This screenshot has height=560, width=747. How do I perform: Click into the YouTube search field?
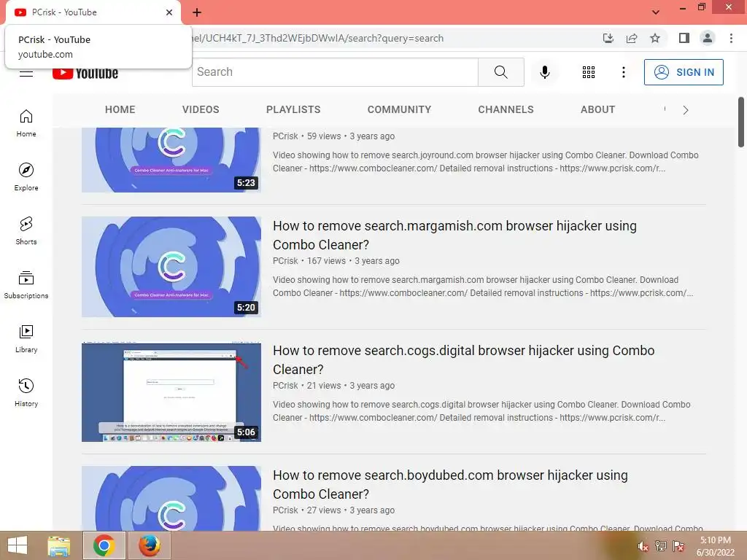(x=335, y=72)
